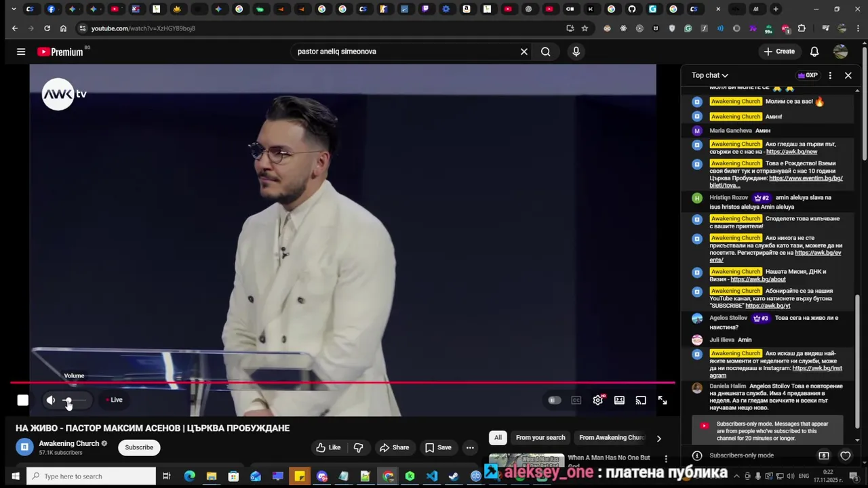868x488 pixels.
Task: Open the awk.bg/about link in chat
Action: (758, 279)
